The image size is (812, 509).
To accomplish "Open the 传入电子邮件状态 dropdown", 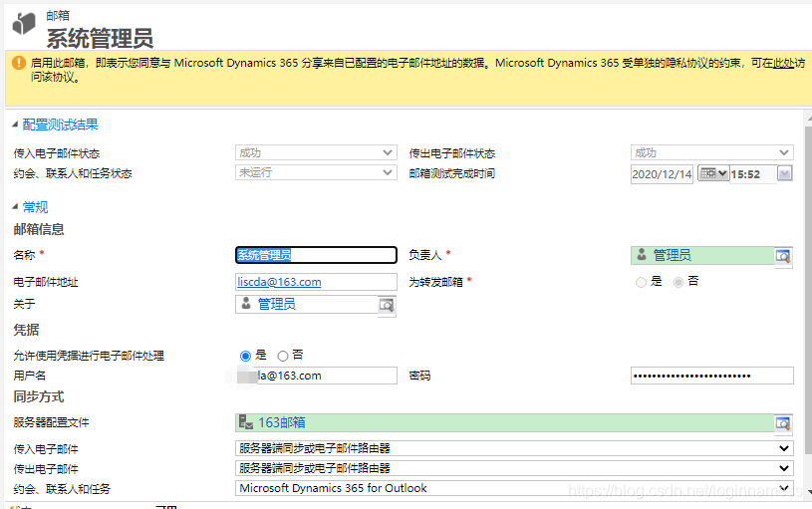I will click(316, 152).
